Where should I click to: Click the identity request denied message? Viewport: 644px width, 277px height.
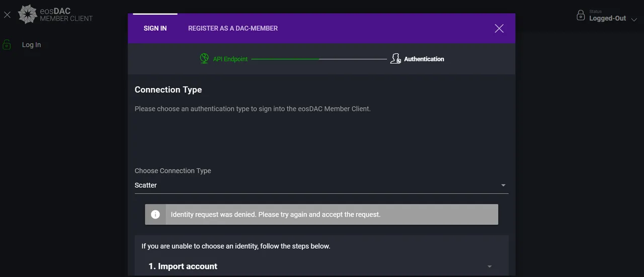tap(276, 214)
